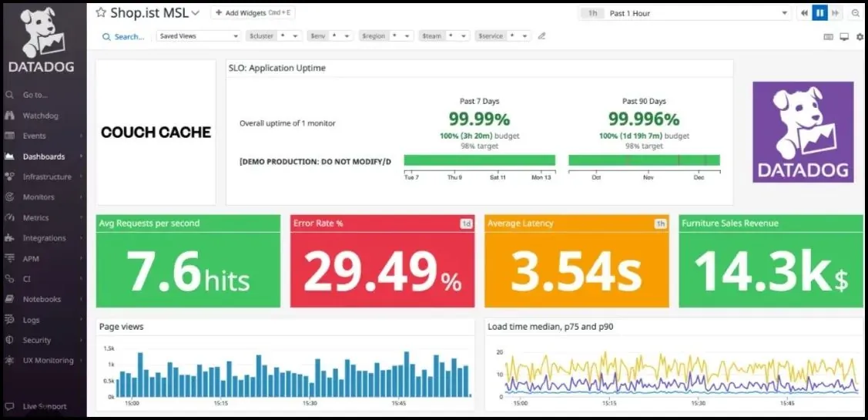Open UX Monitoring label in sidebar

pos(49,360)
